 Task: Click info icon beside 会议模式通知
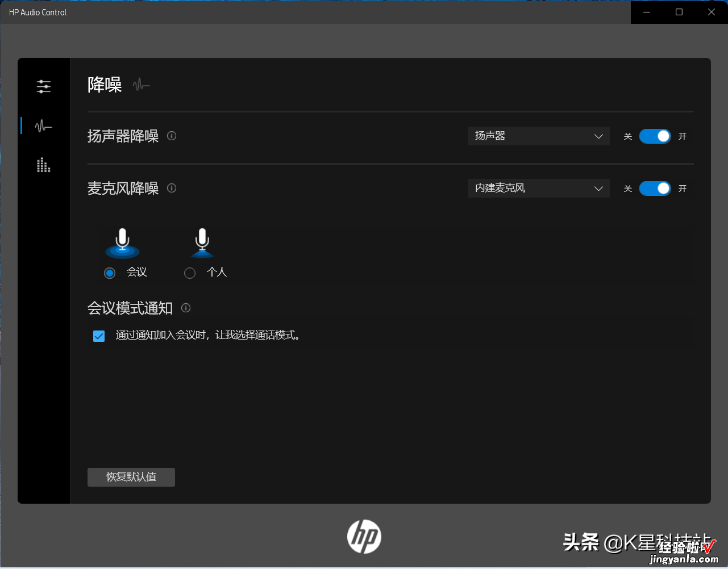(186, 308)
